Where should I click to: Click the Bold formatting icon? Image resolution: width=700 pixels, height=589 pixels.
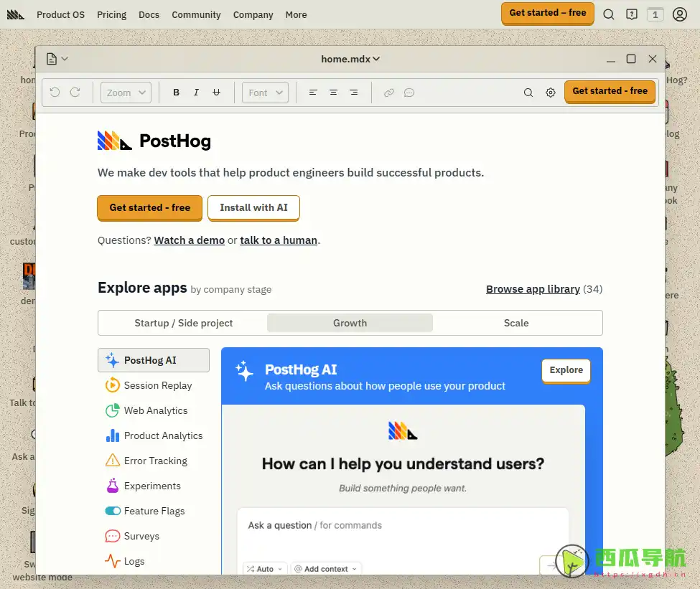(177, 93)
